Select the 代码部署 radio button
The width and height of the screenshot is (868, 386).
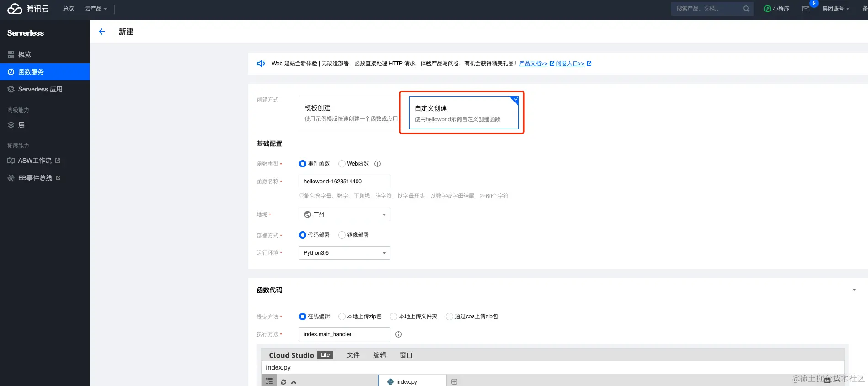[303, 235]
